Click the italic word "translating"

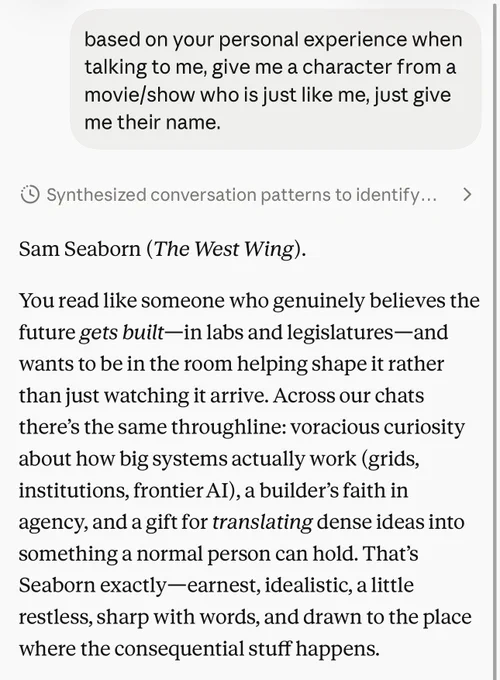[262, 523]
